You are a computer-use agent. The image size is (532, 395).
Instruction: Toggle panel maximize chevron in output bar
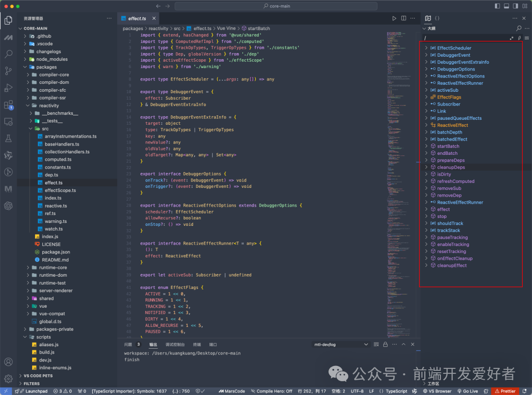tap(403, 344)
